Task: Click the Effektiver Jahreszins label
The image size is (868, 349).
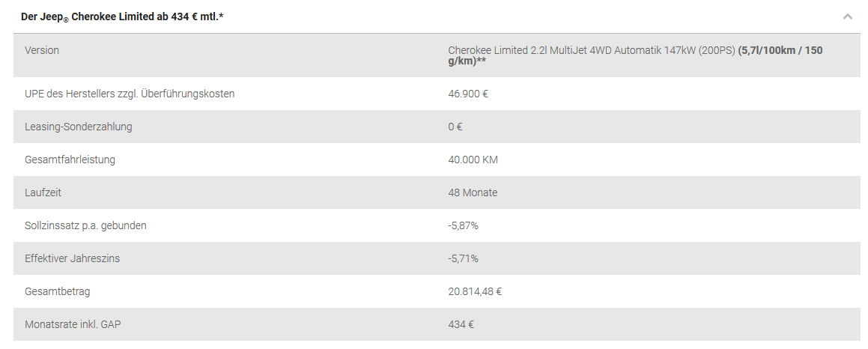Action: [x=72, y=258]
